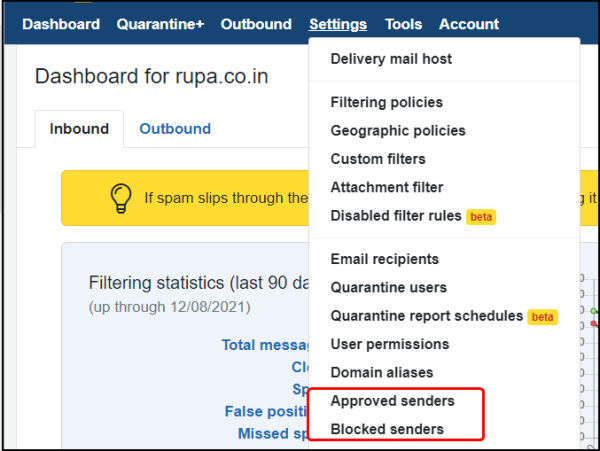Select Disabled filter rules beta entry
Screen dimensions: 600x451
click(x=396, y=216)
